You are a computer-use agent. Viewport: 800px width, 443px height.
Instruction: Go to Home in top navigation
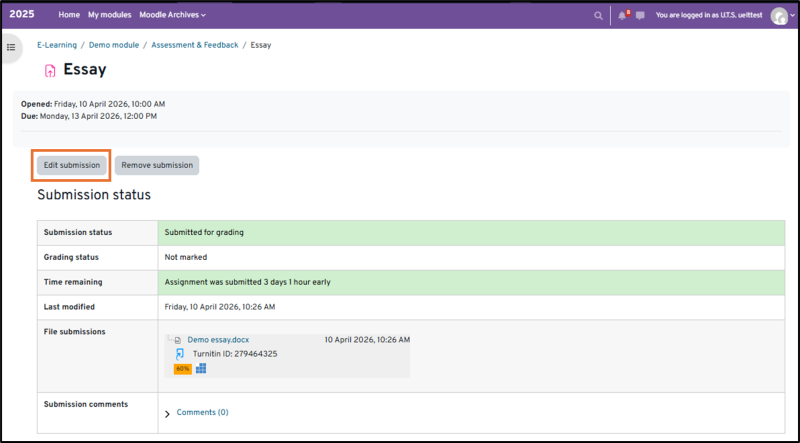click(69, 15)
